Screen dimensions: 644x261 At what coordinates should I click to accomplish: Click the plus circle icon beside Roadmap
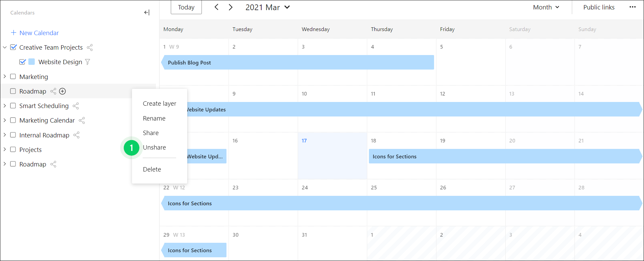[x=62, y=91]
